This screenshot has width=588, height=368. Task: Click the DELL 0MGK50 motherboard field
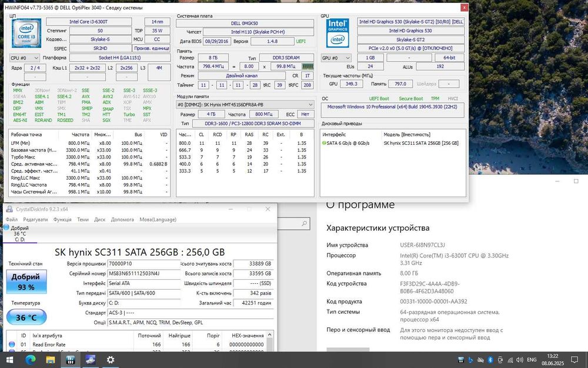point(245,23)
